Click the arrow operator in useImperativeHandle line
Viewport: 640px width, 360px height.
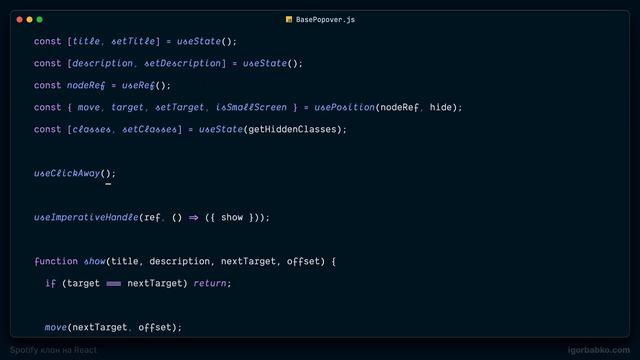pyautogui.click(x=193, y=218)
